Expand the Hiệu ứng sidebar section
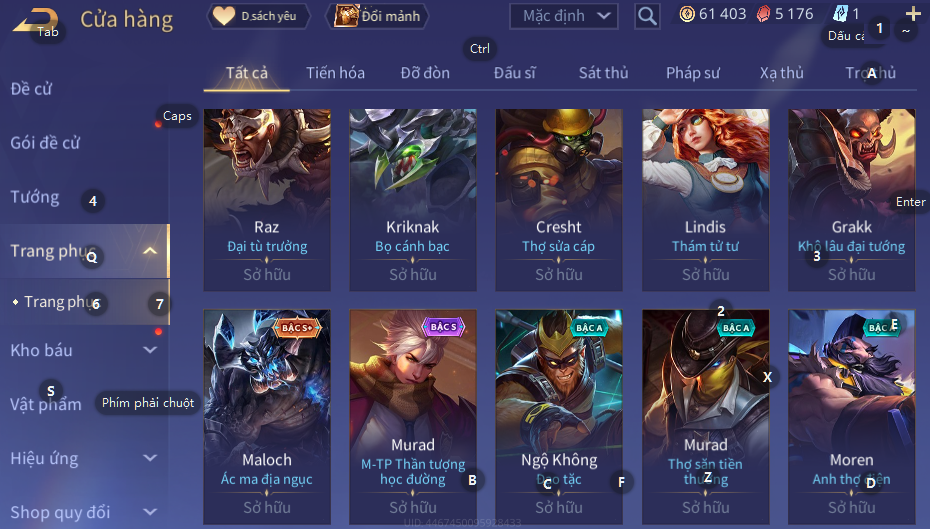Viewport: 930px width, 529px height. click(150, 458)
